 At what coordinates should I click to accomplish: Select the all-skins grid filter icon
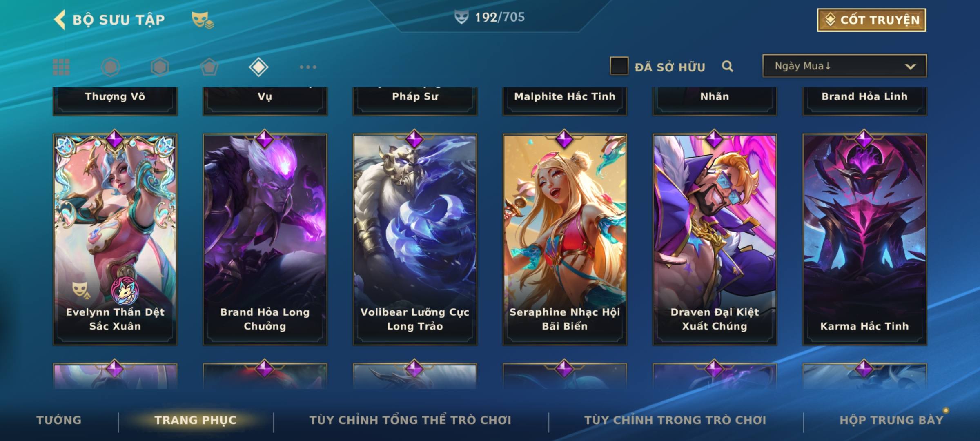pos(61,67)
